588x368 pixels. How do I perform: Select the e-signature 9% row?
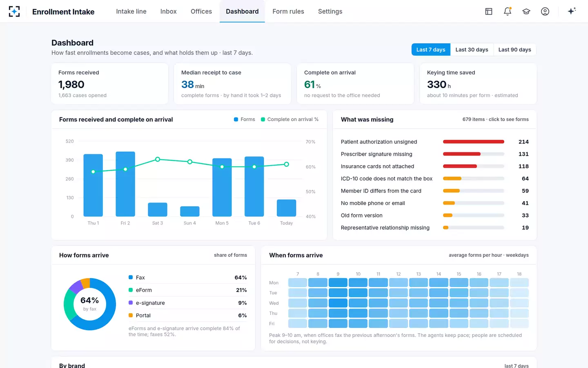click(188, 303)
